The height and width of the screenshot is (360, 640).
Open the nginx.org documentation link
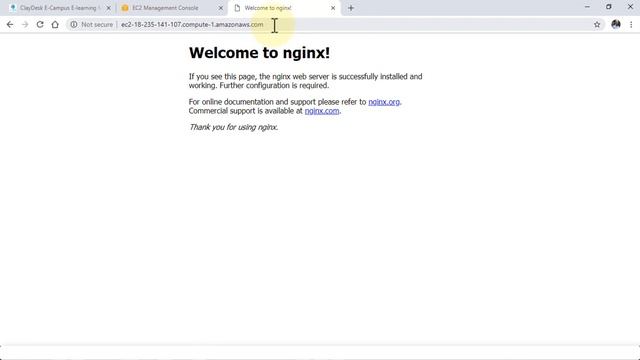pyautogui.click(x=384, y=102)
